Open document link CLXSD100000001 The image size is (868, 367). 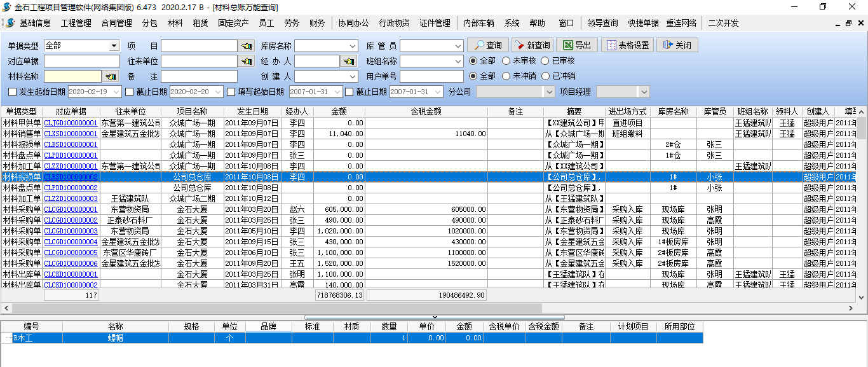click(x=71, y=134)
